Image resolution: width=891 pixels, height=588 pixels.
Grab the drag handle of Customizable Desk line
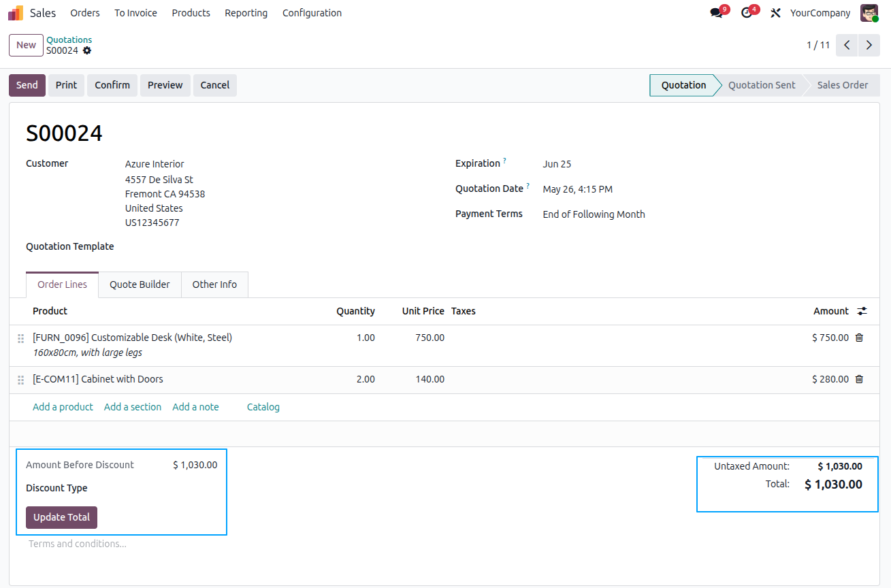[20, 338]
